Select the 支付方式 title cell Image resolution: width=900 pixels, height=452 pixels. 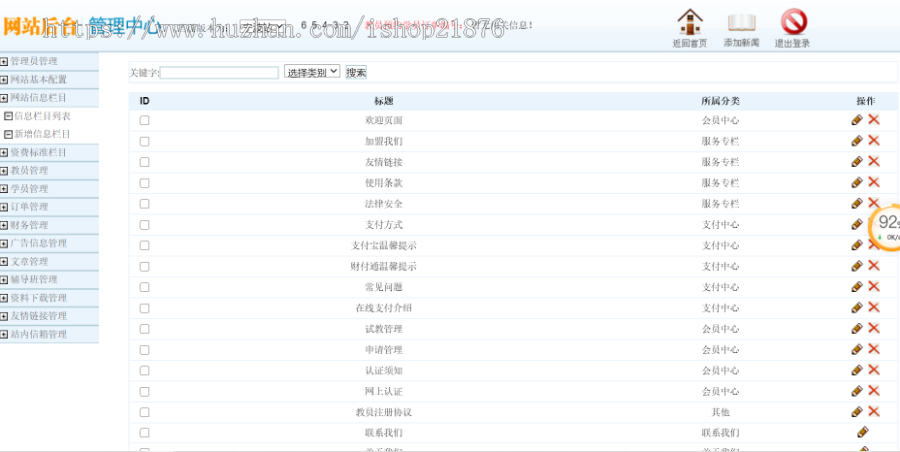pos(383,225)
